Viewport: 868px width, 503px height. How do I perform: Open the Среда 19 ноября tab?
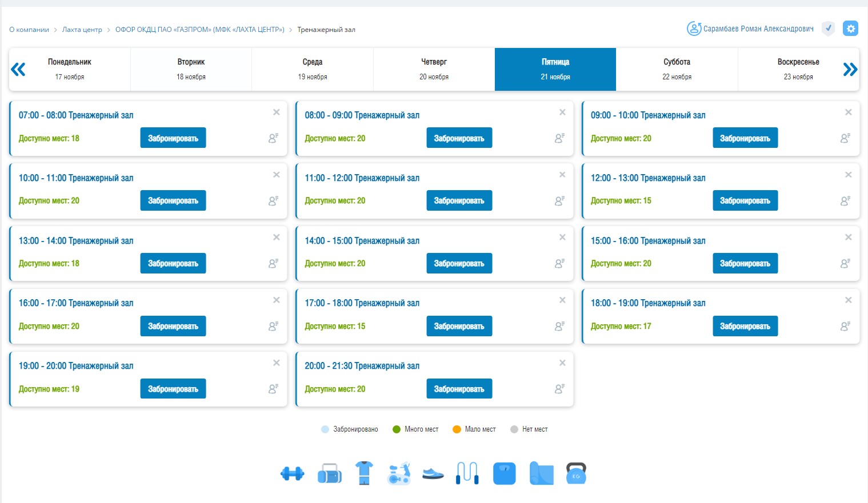coord(313,69)
